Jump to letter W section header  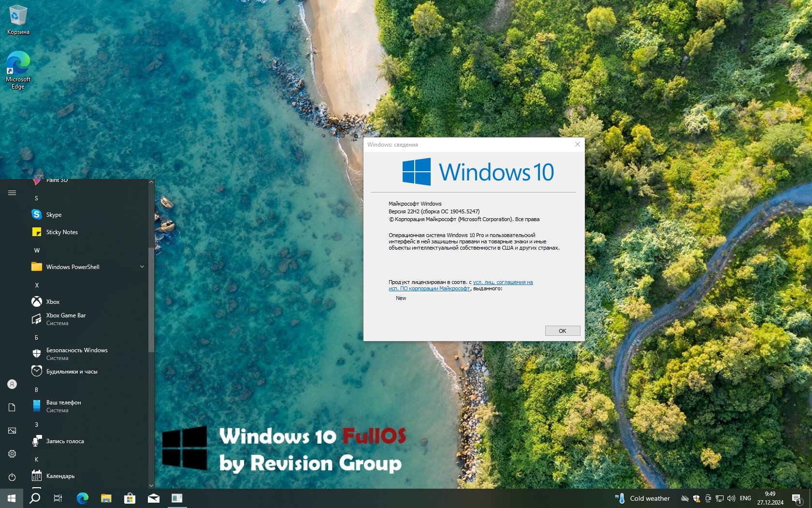coord(37,250)
